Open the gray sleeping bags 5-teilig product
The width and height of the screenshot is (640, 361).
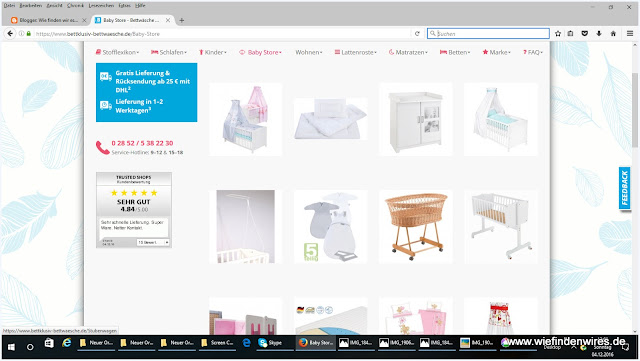click(x=331, y=227)
